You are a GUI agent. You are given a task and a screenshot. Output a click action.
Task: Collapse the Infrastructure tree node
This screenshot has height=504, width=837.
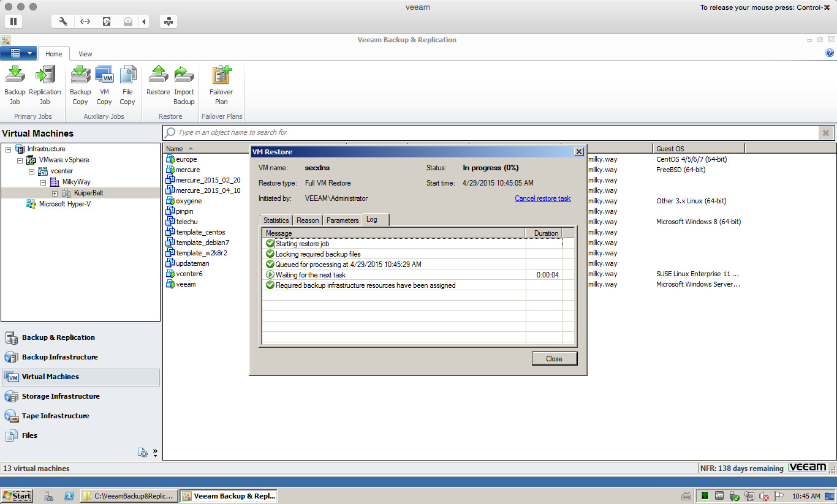point(8,149)
